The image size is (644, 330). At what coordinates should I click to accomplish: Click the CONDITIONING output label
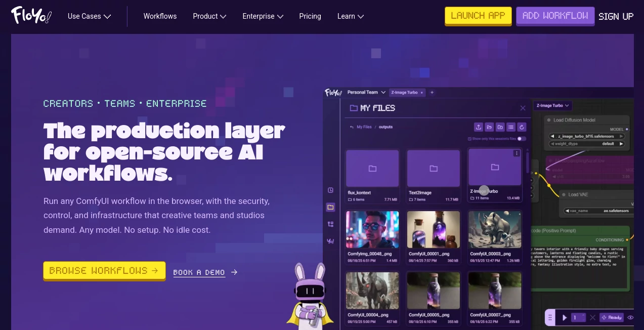point(609,240)
